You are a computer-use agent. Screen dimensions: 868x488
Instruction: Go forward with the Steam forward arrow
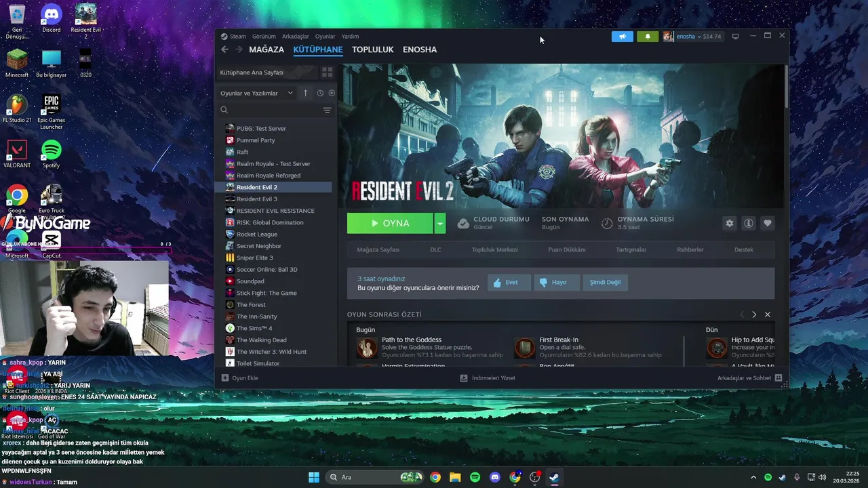point(239,49)
